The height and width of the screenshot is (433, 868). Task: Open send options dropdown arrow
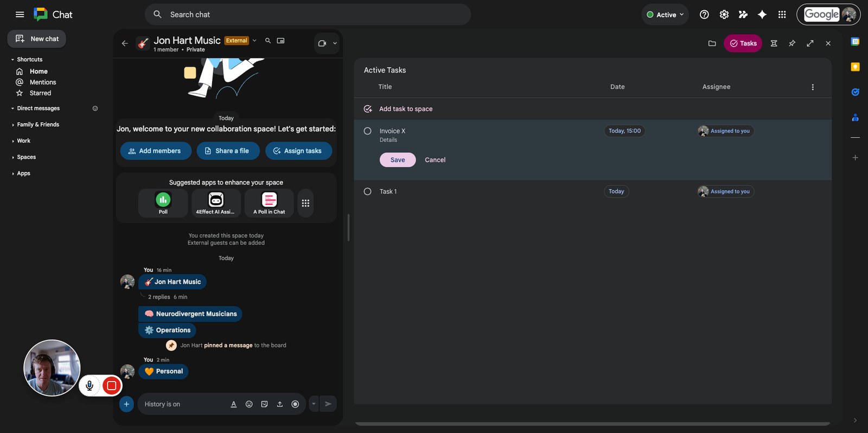click(314, 404)
